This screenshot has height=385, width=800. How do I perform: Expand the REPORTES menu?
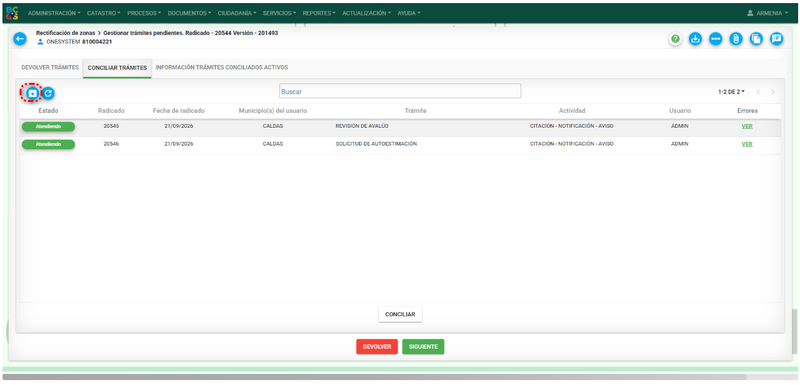pyautogui.click(x=319, y=13)
